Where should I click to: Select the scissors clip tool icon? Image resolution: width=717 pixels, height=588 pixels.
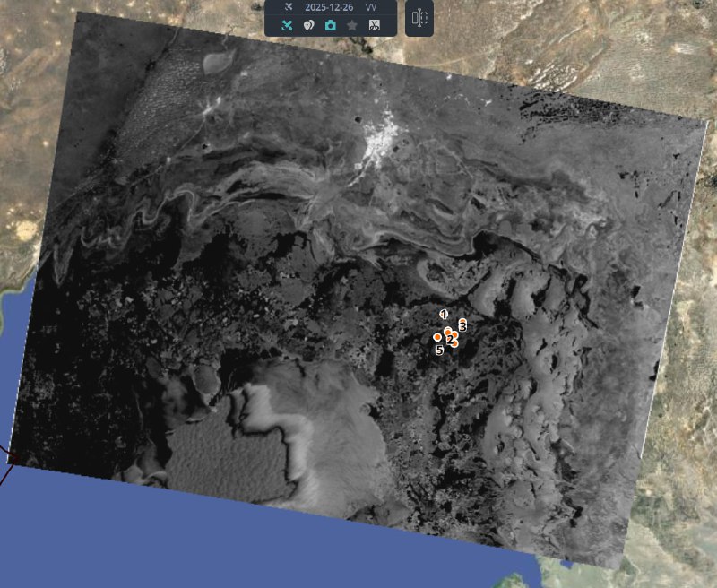(x=375, y=25)
